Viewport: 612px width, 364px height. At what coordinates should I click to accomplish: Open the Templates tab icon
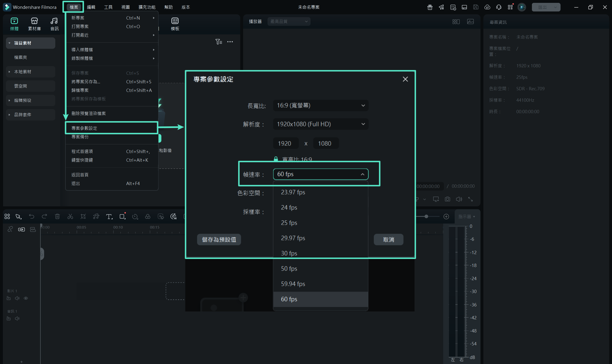tap(175, 21)
